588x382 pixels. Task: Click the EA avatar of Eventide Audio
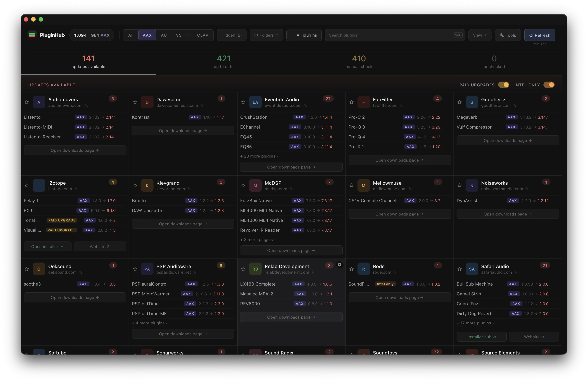[255, 102]
